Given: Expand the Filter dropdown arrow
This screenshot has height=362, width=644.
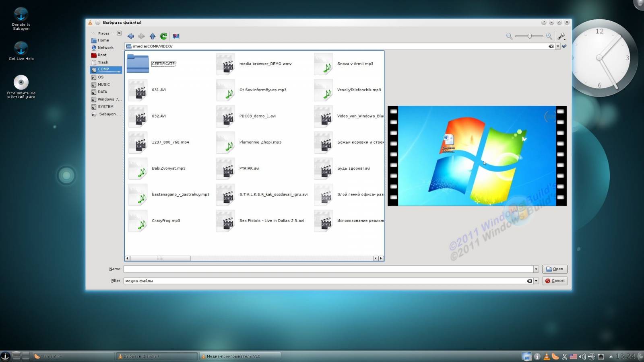Looking at the screenshot, I should click(x=536, y=281).
